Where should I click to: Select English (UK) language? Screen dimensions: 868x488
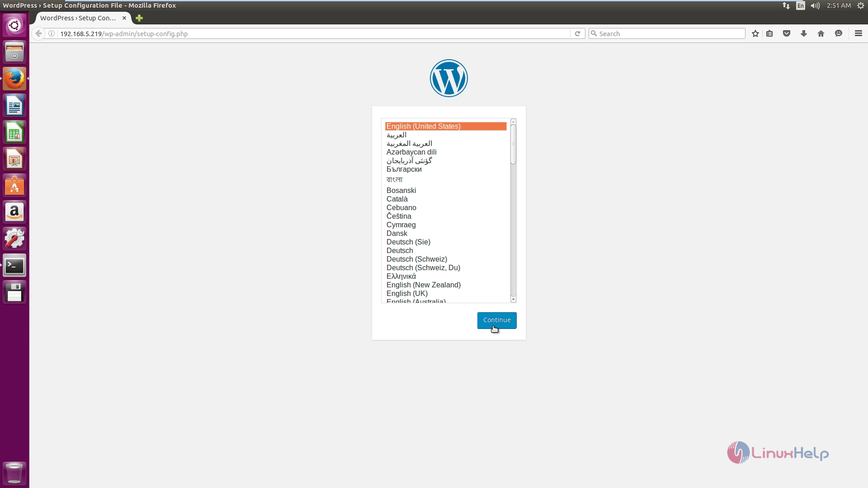pos(446,294)
